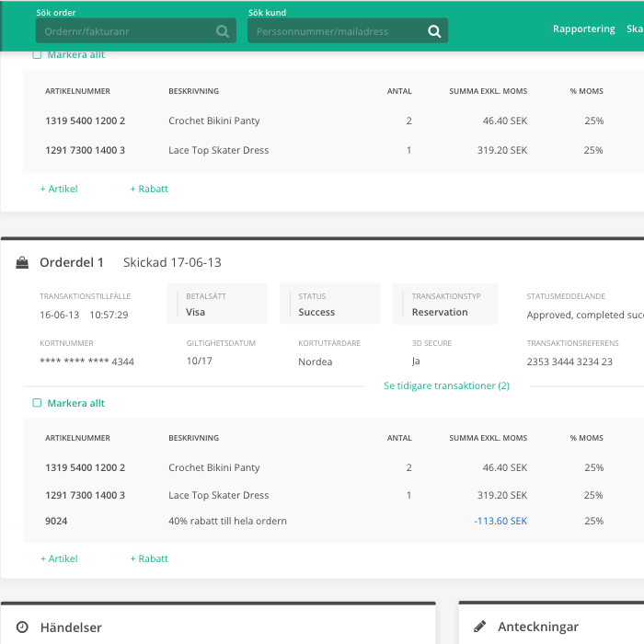Screen dimensions: 644x644
Task: Add Rabatt in the top order section
Action: tap(149, 189)
